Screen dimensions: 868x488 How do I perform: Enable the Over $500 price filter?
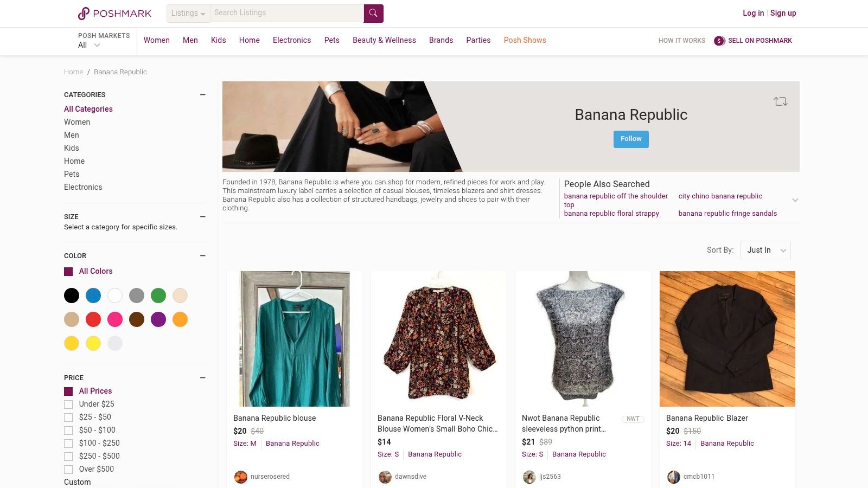[68, 470]
